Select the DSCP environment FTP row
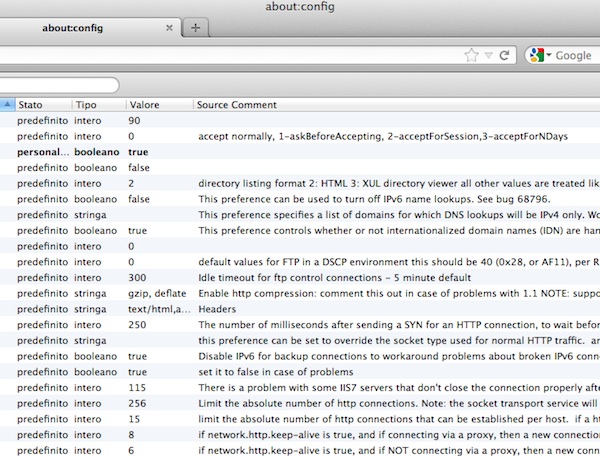The width and height of the screenshot is (600, 457). click(300, 262)
